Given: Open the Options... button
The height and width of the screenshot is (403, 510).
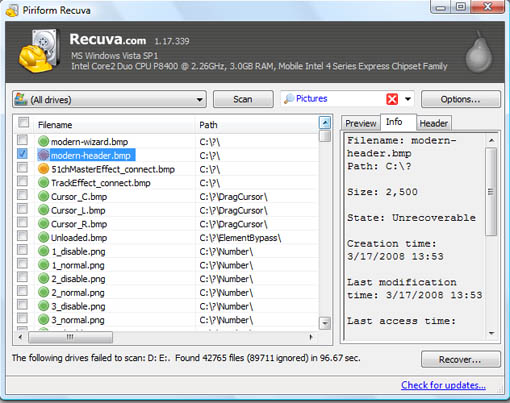Looking at the screenshot, I should coord(461,99).
